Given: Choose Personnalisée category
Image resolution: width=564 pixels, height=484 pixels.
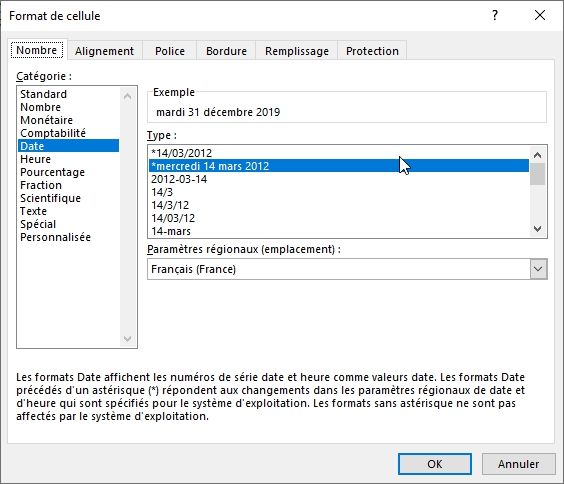Looking at the screenshot, I should point(68,237).
